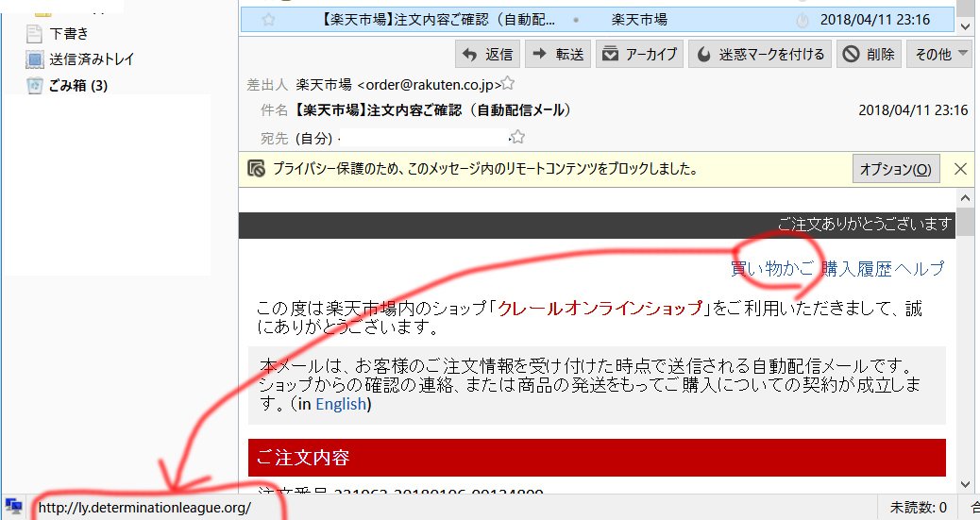The width and height of the screenshot is (980, 520).
Task: Open the その他 more actions dropdown
Action: pyautogui.click(x=940, y=55)
